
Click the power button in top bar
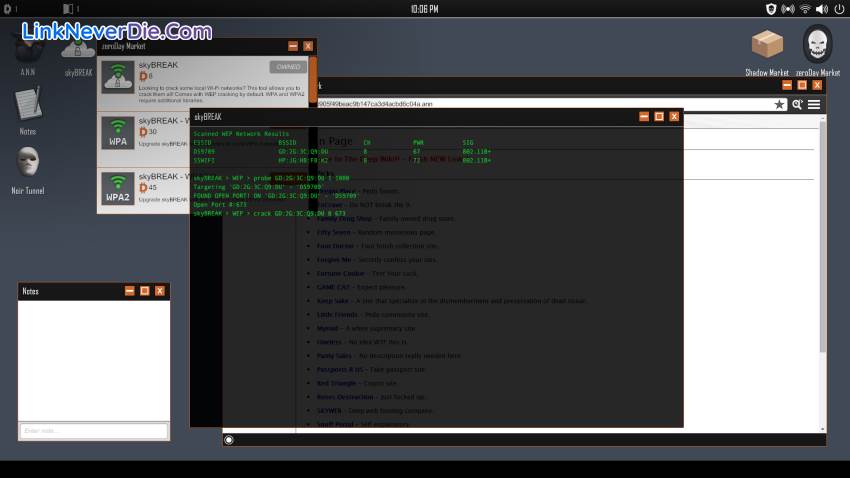pos(838,9)
